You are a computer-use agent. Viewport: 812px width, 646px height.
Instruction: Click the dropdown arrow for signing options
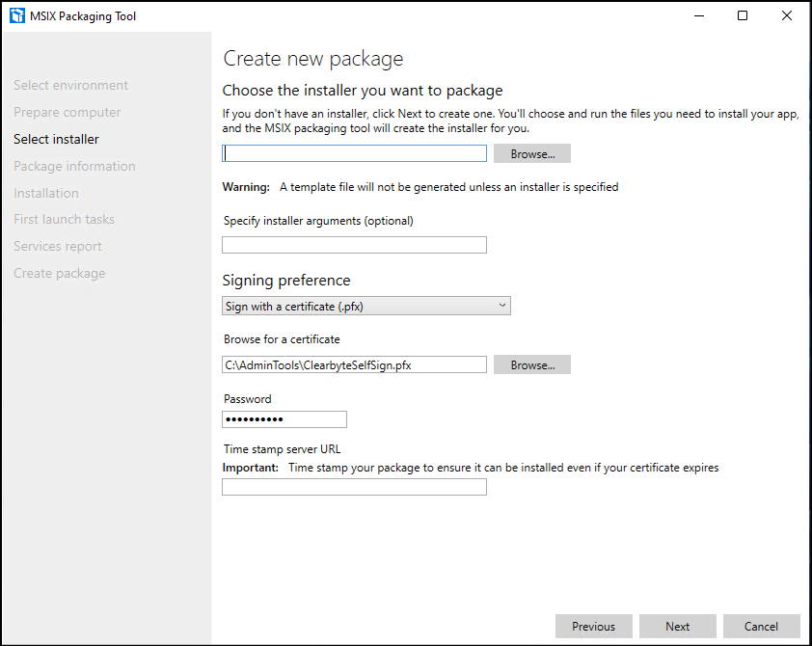point(501,306)
